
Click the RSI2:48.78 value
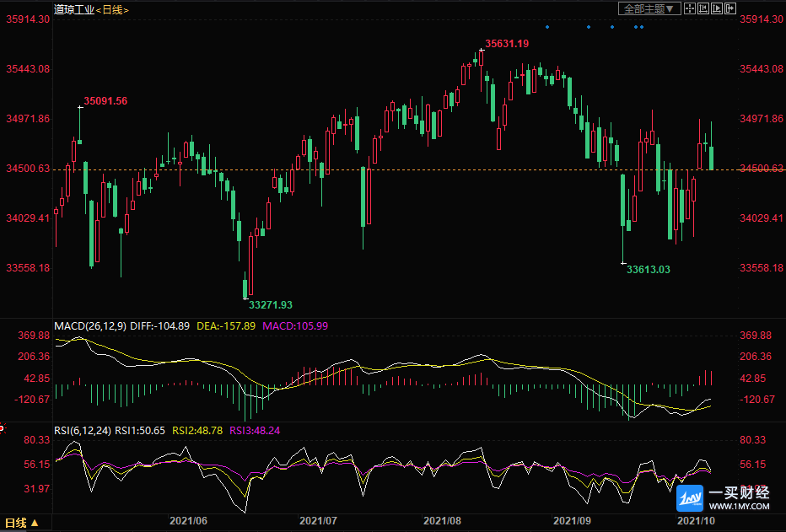[197, 431]
